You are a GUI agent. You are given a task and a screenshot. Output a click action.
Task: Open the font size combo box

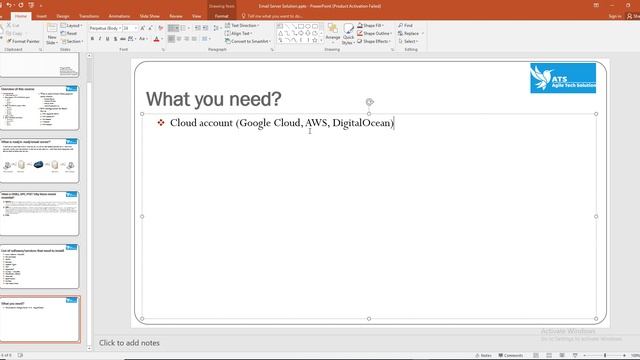coord(130,28)
